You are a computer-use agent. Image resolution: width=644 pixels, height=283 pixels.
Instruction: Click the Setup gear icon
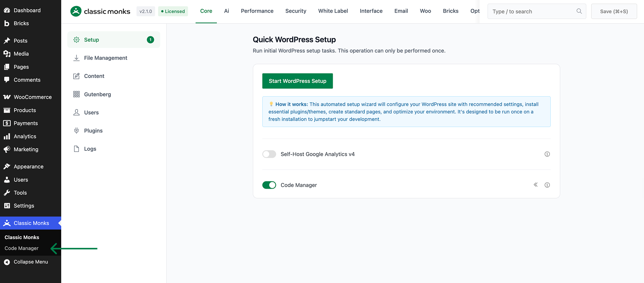pos(76,40)
